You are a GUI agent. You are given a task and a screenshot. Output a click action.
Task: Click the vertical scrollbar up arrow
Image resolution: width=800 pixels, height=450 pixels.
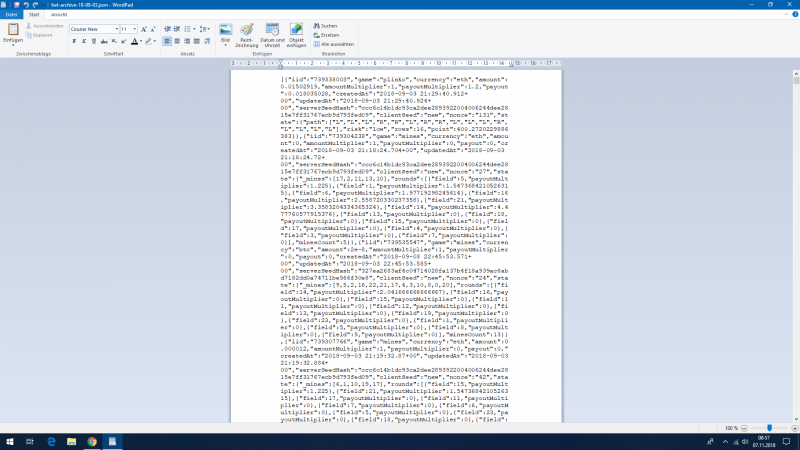[796, 74]
